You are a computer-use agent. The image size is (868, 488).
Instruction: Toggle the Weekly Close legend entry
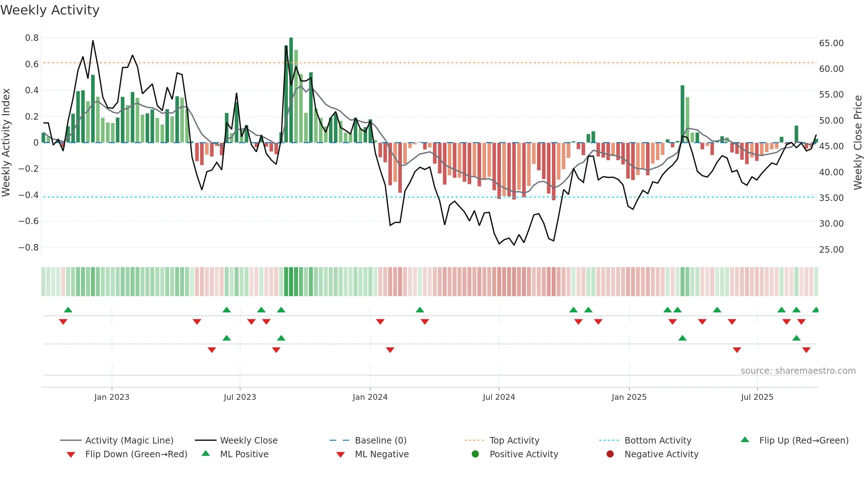(236, 440)
